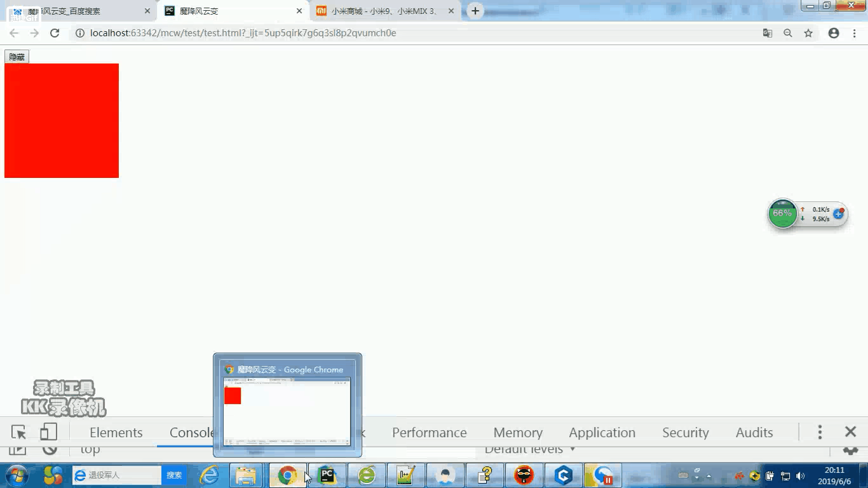Click the red square on the page

[x=62, y=121]
